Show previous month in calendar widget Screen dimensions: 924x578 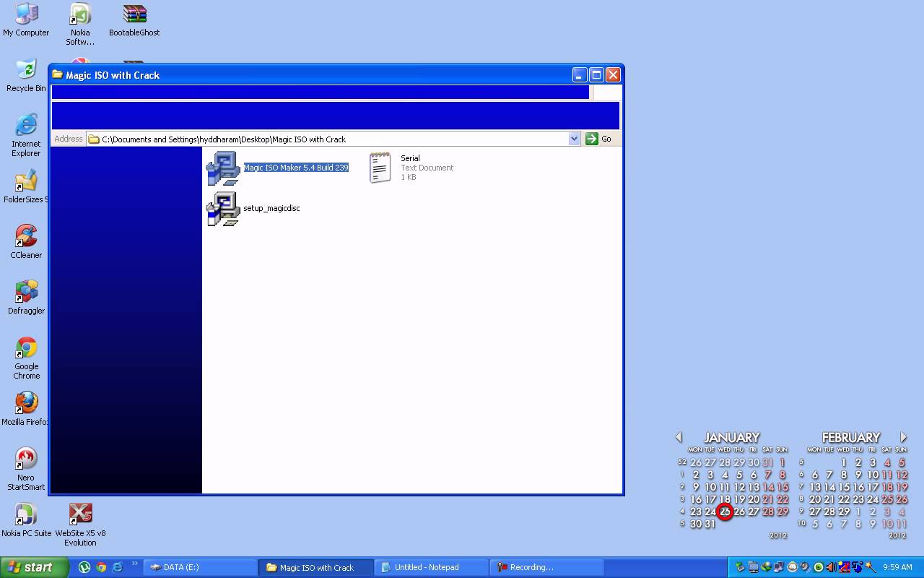tap(679, 437)
